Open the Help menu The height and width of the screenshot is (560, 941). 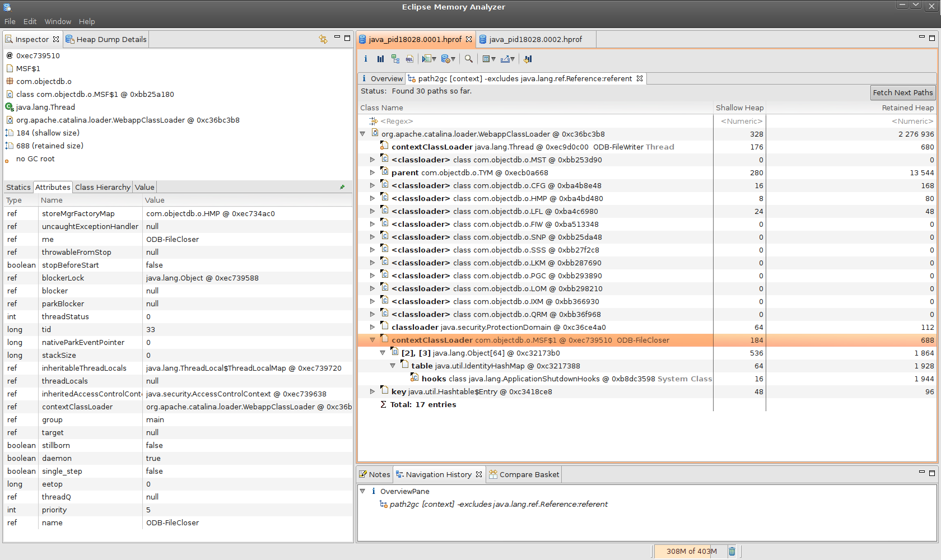point(87,21)
